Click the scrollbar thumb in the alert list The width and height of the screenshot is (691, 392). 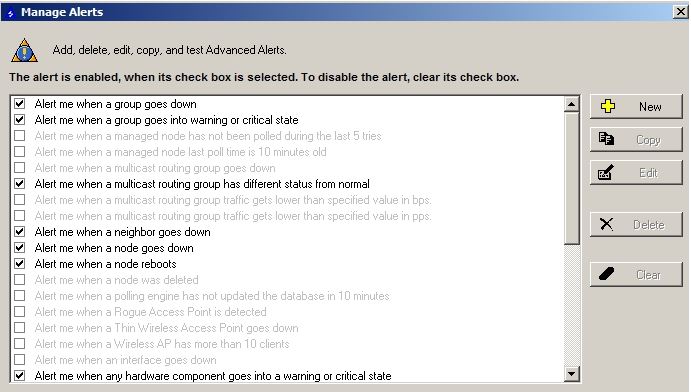571,178
